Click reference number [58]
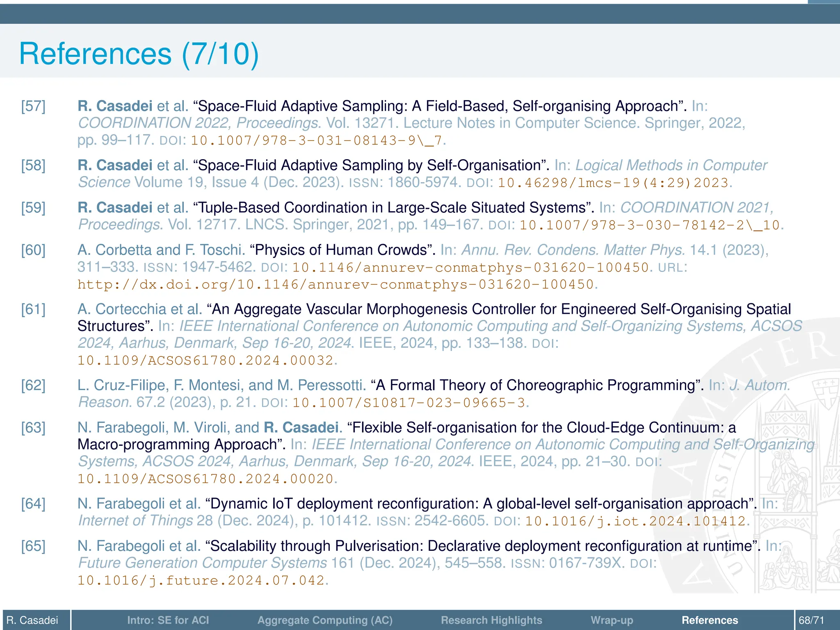Viewport: 840px width, 630px height. pyautogui.click(x=33, y=165)
